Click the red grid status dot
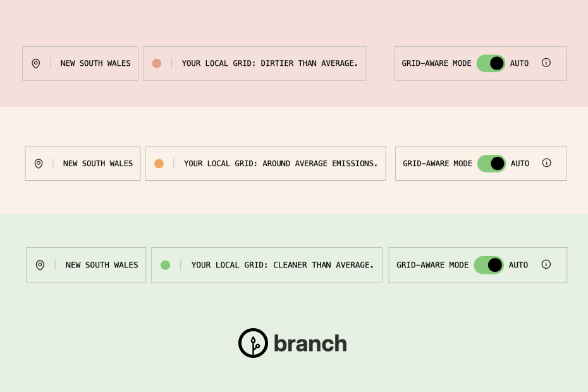 (157, 63)
